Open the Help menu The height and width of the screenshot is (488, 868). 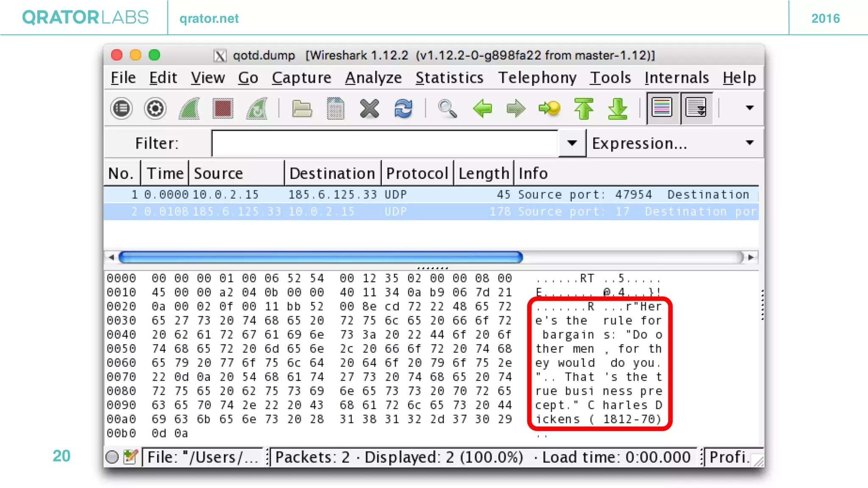pyautogui.click(x=739, y=78)
